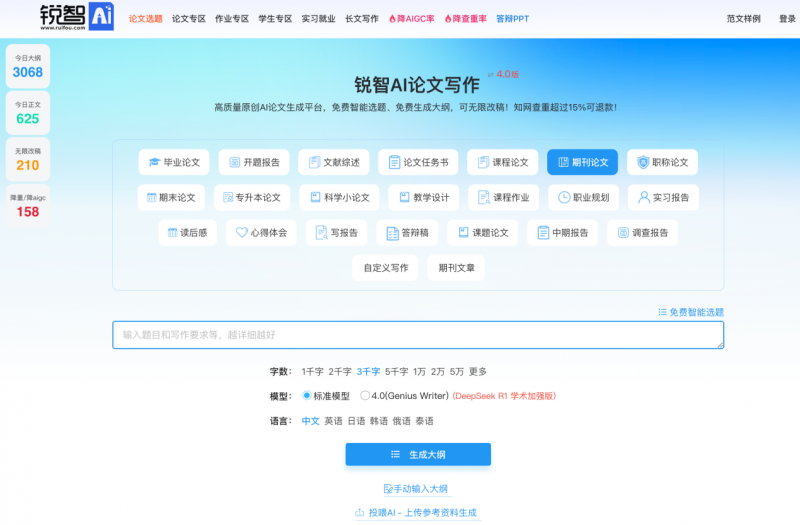The width and height of the screenshot is (800, 525).
Task: Select 期末论文 type button
Action: coord(171,197)
